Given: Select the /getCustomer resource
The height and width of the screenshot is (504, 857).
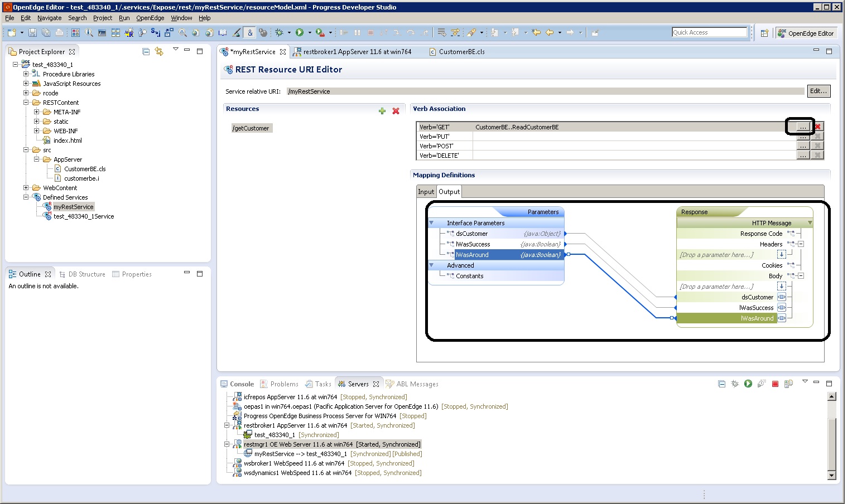Looking at the screenshot, I should tap(251, 128).
